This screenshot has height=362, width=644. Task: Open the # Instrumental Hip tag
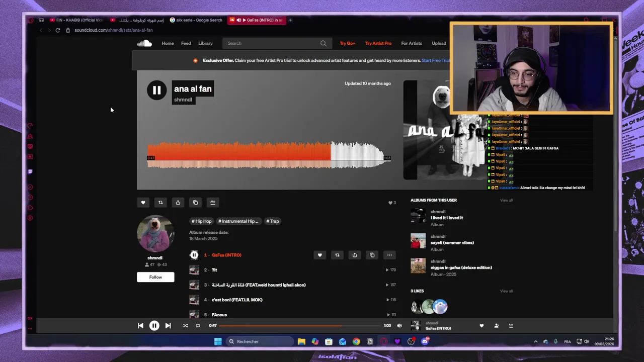238,221
